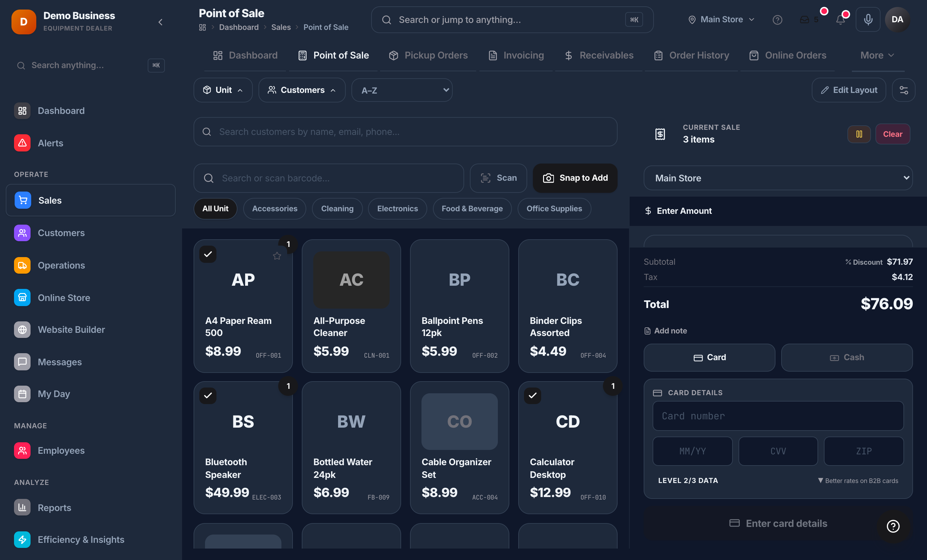Open the help question mark icon in header
927x560 pixels.
pyautogui.click(x=777, y=19)
